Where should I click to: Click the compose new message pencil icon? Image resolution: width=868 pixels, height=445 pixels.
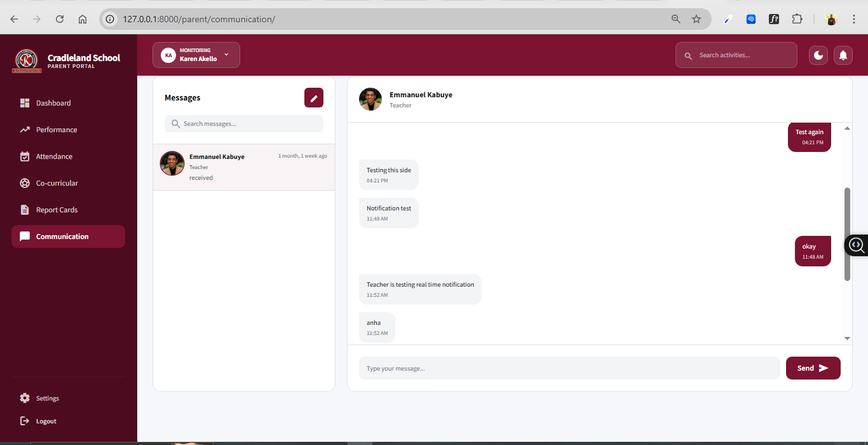click(314, 98)
